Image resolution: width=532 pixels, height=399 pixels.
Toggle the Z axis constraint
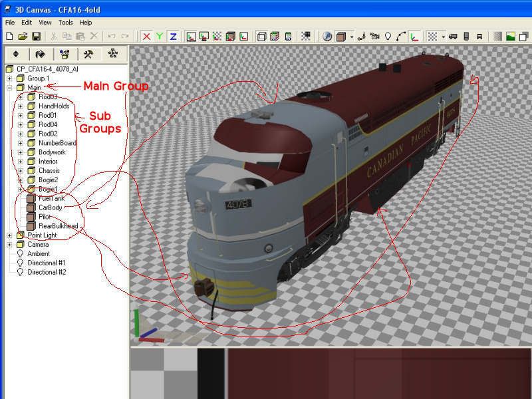(173, 36)
